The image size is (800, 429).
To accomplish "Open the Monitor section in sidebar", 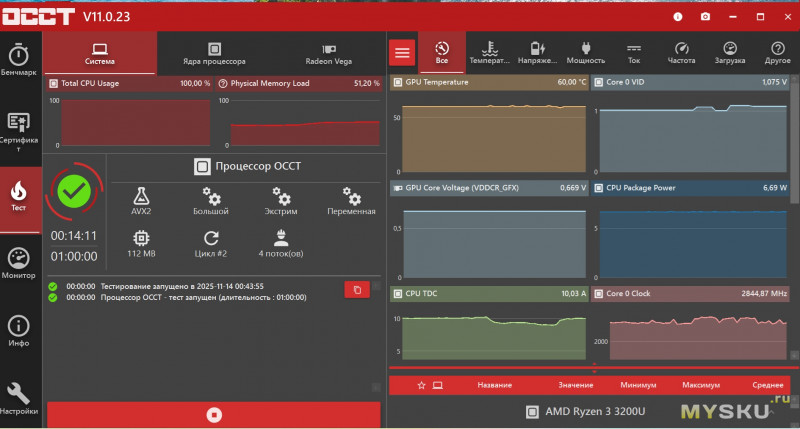I will coord(21,263).
